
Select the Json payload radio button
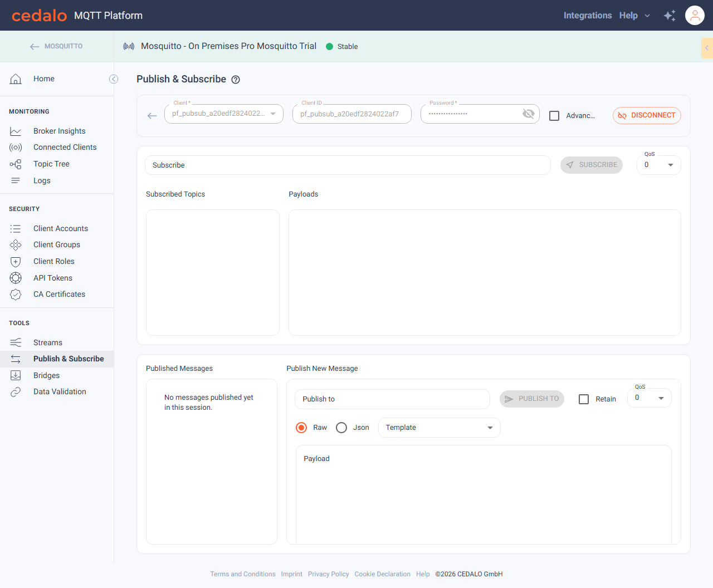click(341, 428)
